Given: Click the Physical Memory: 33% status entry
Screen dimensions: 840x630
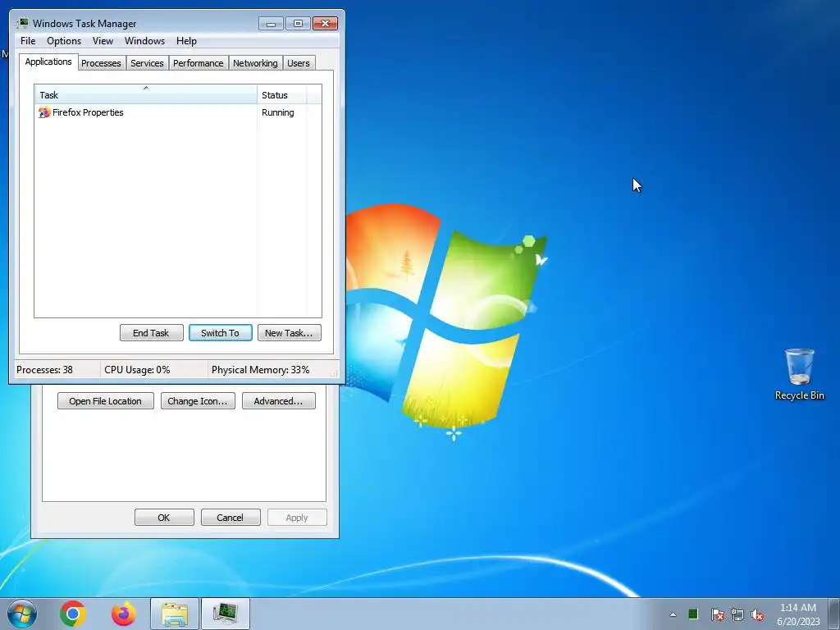Looking at the screenshot, I should click(x=260, y=370).
